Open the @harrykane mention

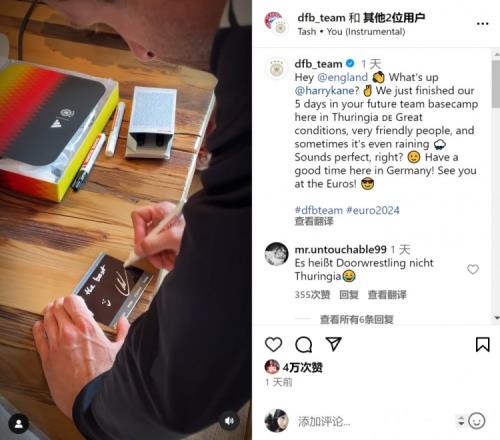326,90
